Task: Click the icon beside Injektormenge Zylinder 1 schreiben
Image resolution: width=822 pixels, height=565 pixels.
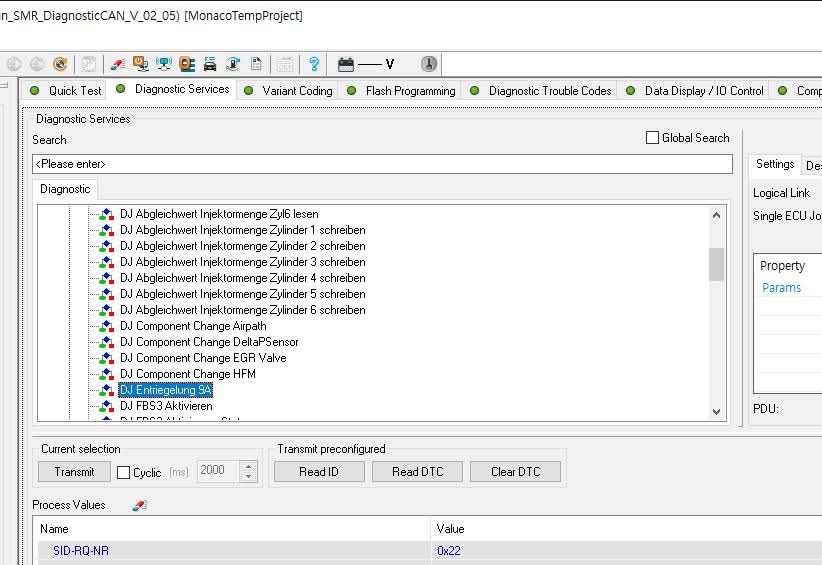Action: tap(106, 230)
